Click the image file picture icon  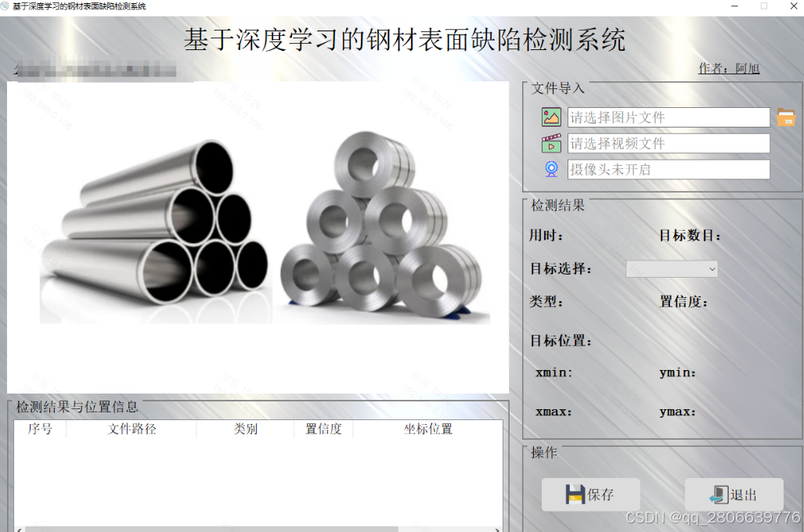pyautogui.click(x=550, y=116)
